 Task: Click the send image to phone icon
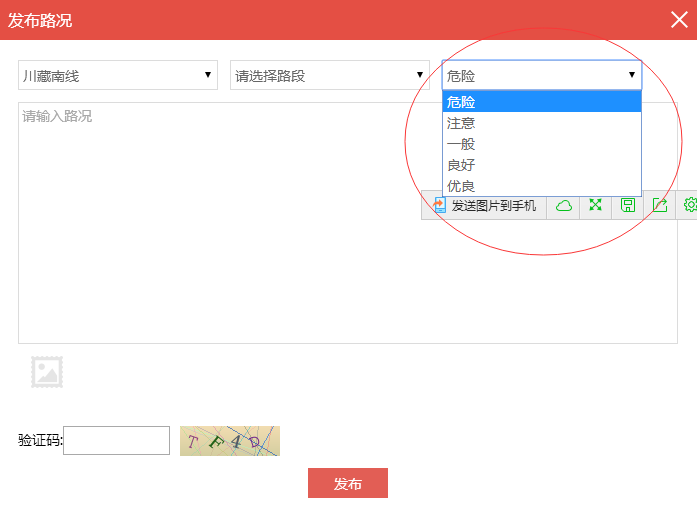[439, 205]
